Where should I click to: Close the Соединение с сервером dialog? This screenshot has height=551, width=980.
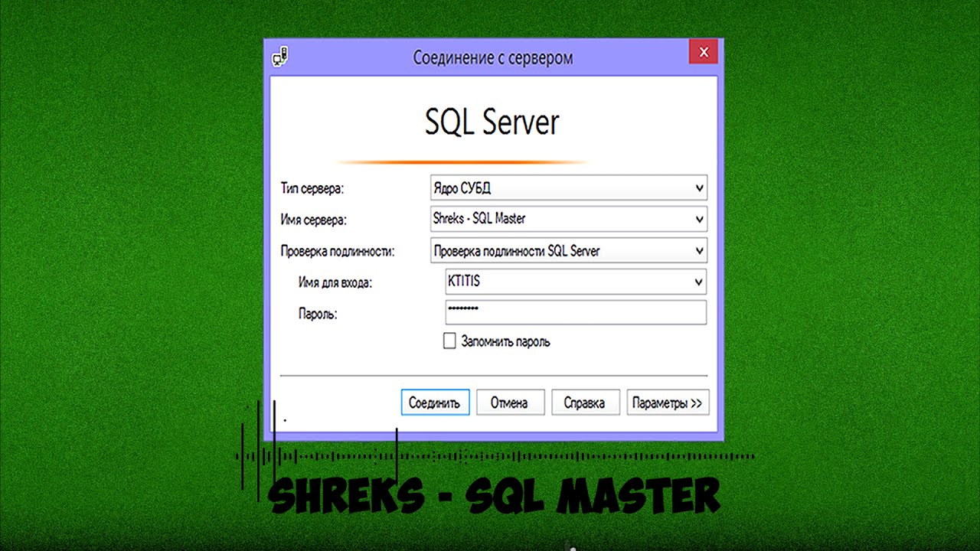pos(703,52)
